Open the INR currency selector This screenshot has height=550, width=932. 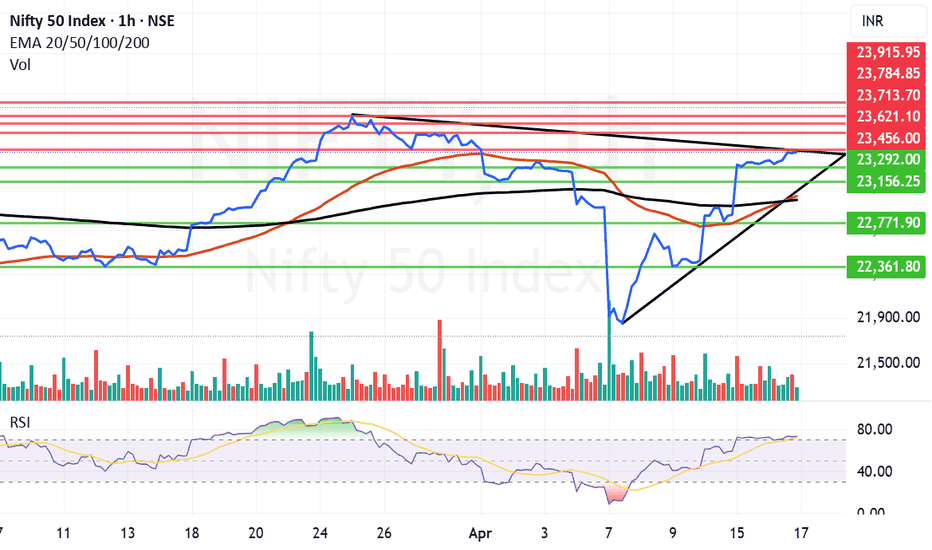pyautogui.click(x=888, y=21)
